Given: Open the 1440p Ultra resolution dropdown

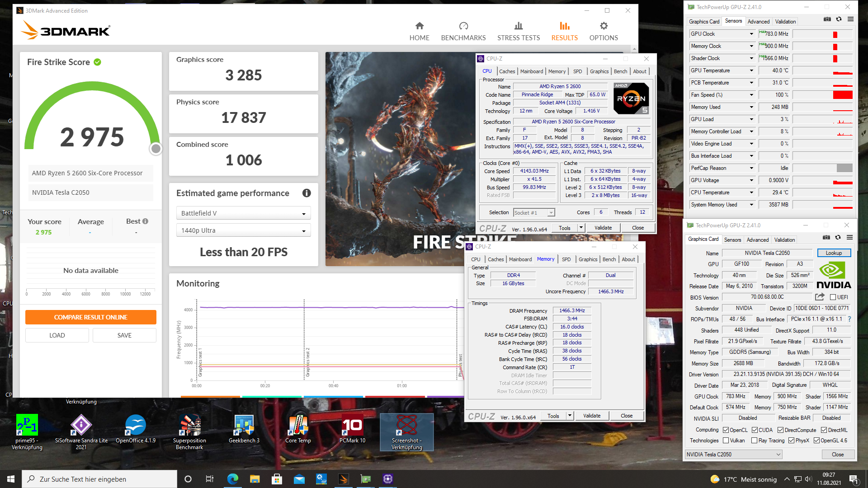Looking at the screenshot, I should point(243,230).
